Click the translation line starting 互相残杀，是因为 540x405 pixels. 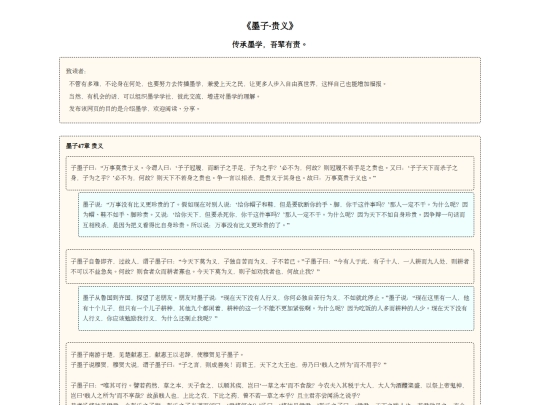186,225
